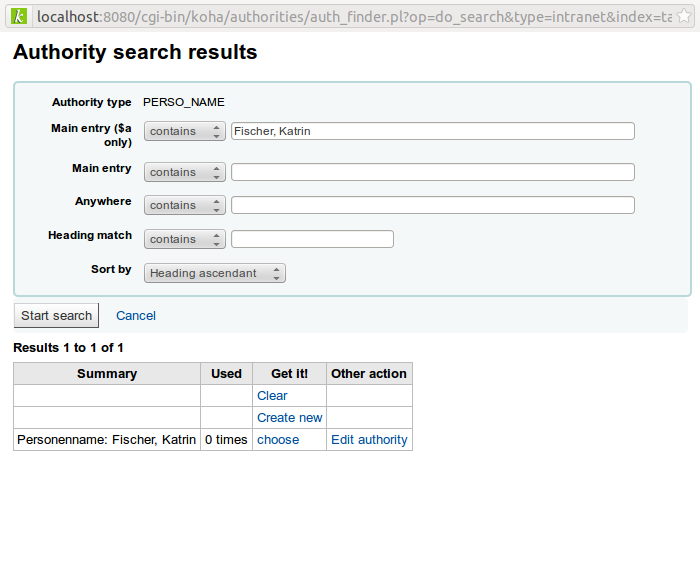This screenshot has height=582, width=700.
Task: Click the Koha favicon in address bar
Action: tap(19, 17)
